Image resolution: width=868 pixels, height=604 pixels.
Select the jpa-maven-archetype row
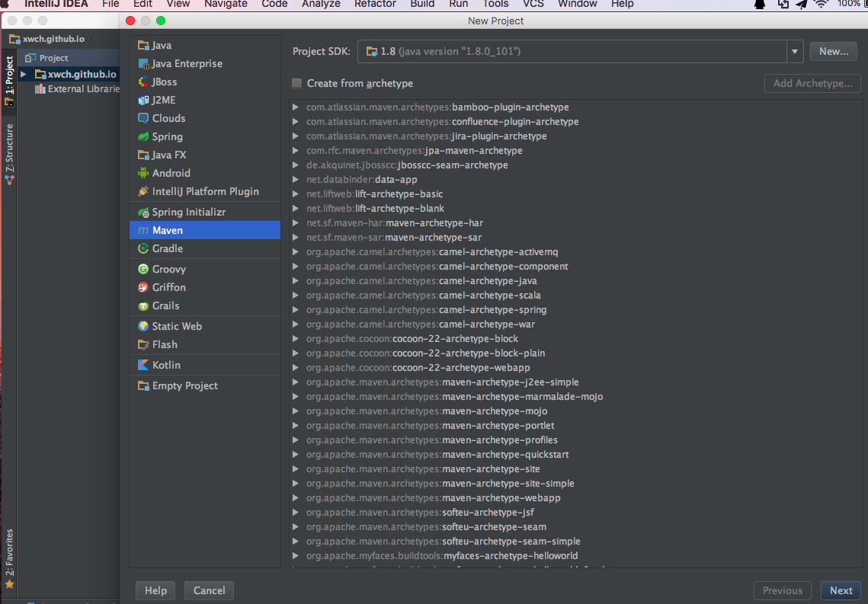pyautogui.click(x=575, y=151)
